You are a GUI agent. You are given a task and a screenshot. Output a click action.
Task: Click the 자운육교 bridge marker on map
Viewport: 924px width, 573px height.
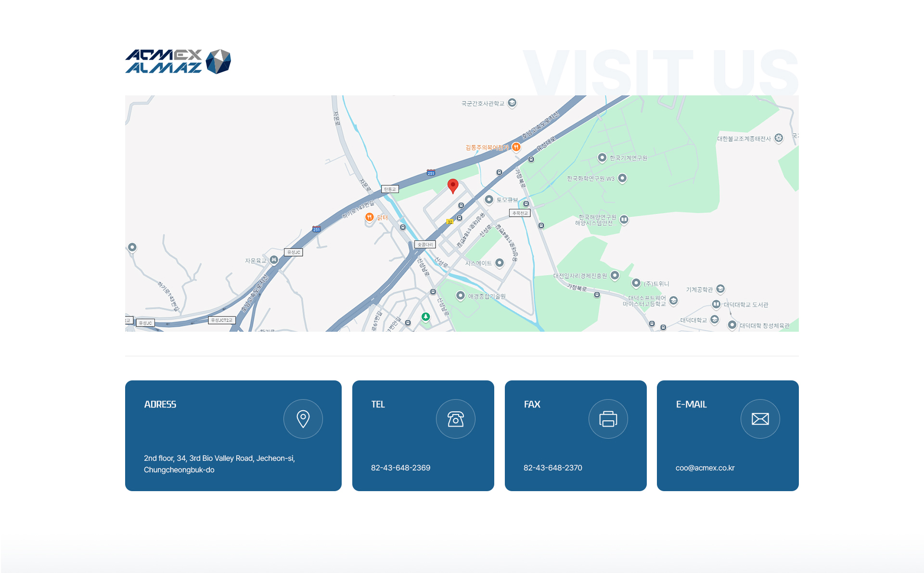pyautogui.click(x=274, y=260)
